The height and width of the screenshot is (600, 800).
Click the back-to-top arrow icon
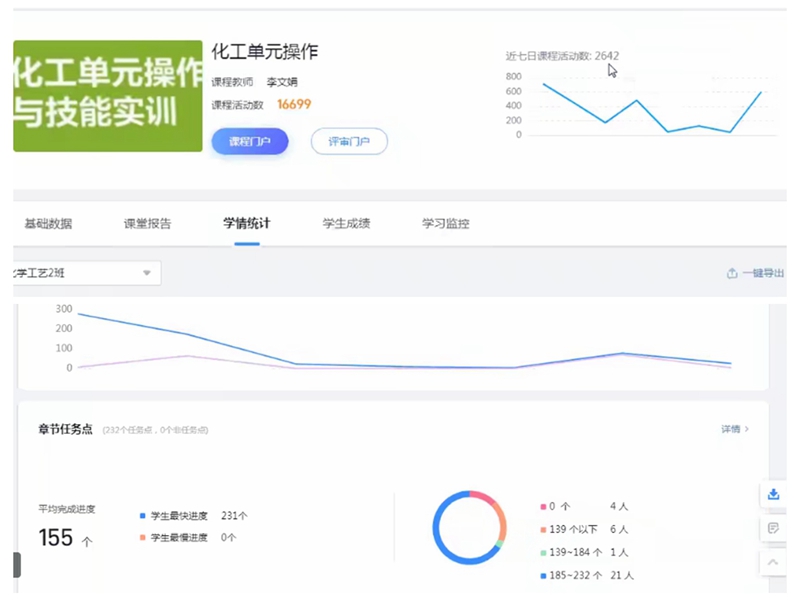(x=773, y=562)
